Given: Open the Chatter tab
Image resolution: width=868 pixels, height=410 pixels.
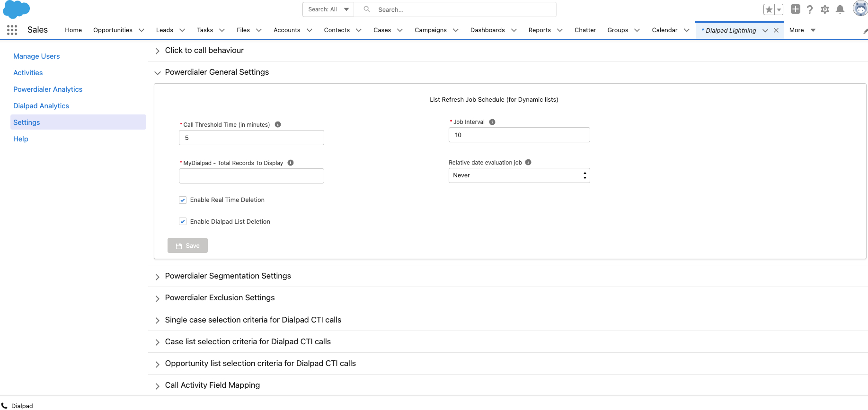Looking at the screenshot, I should click(x=585, y=30).
